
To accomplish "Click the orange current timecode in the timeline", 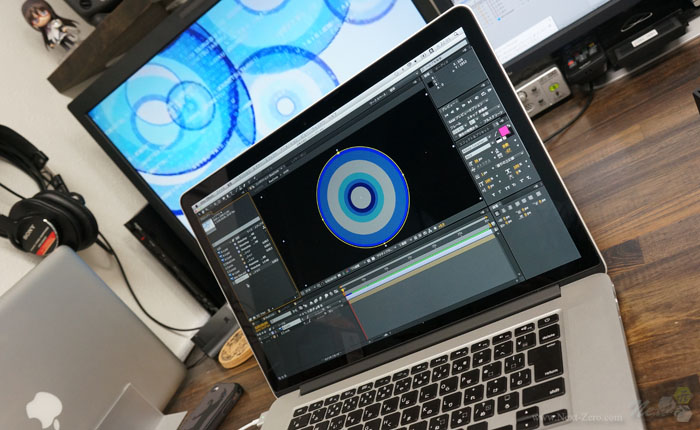I will point(262,326).
